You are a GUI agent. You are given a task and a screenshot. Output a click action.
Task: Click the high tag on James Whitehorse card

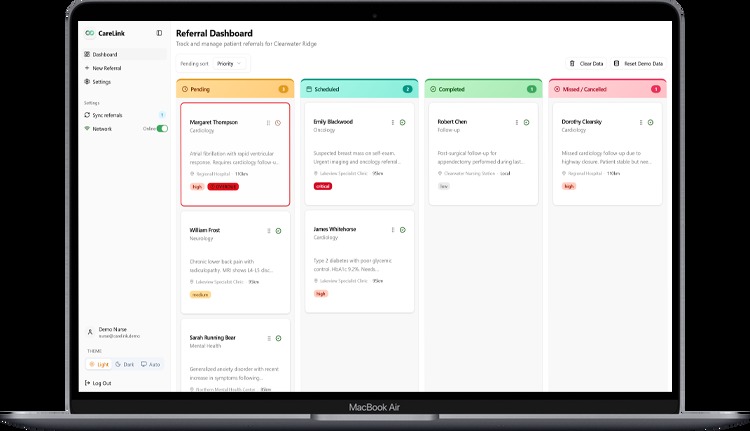321,294
